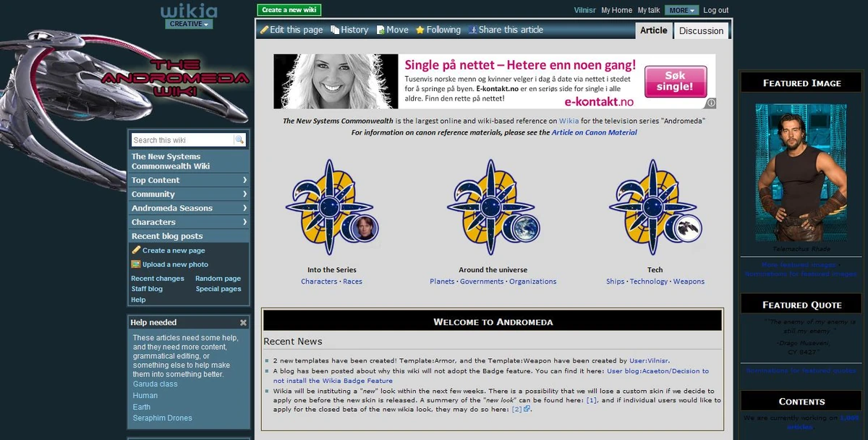Click the Create a new page pencil icon

pos(137,250)
